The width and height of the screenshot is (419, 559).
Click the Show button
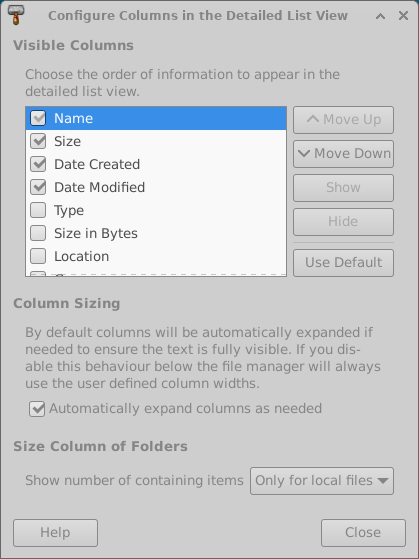343,188
